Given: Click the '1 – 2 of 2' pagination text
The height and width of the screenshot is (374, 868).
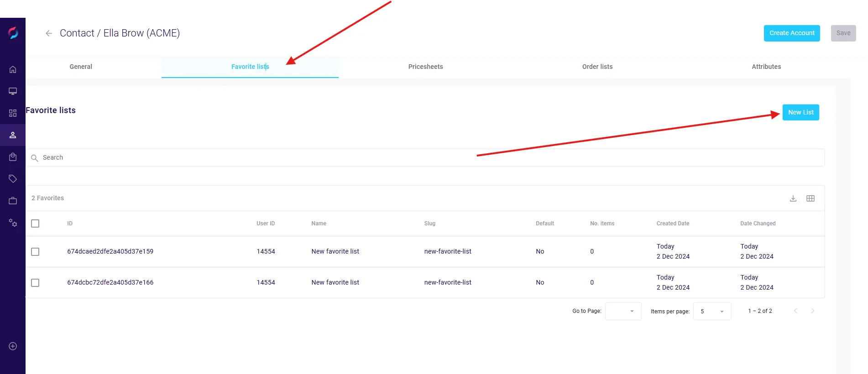Looking at the screenshot, I should (x=760, y=311).
